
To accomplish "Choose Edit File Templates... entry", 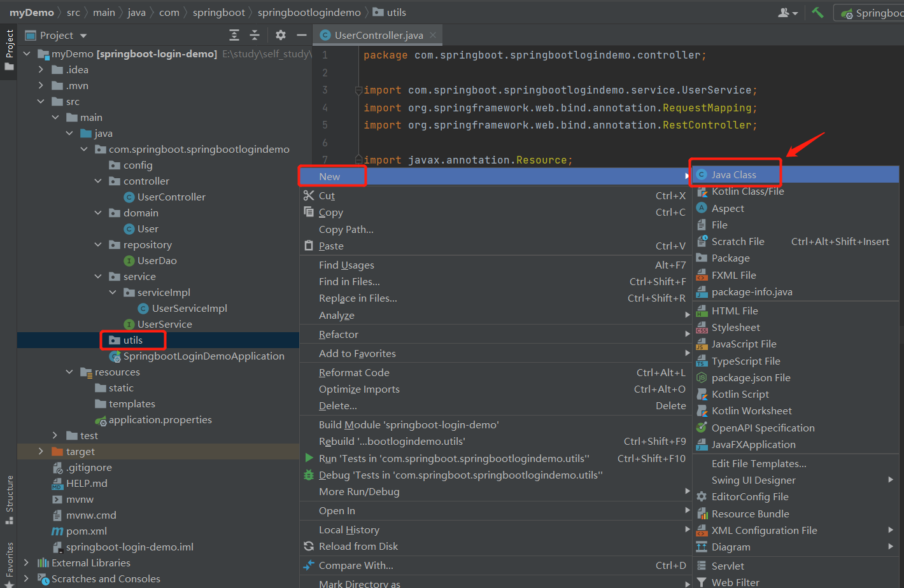I will pyautogui.click(x=796, y=463).
